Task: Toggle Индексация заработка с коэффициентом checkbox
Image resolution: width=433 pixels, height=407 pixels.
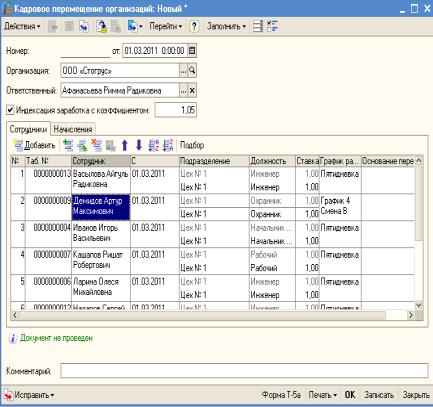Action: 11,110
